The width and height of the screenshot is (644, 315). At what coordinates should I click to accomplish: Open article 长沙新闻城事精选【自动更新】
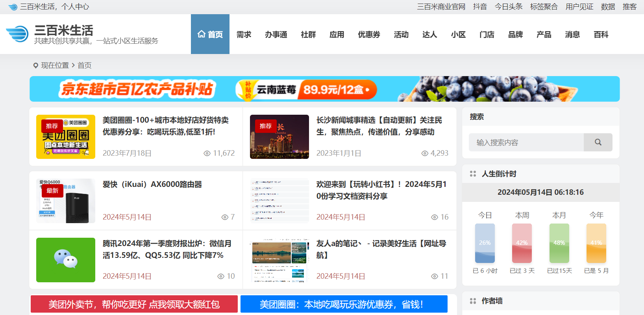[x=379, y=126]
